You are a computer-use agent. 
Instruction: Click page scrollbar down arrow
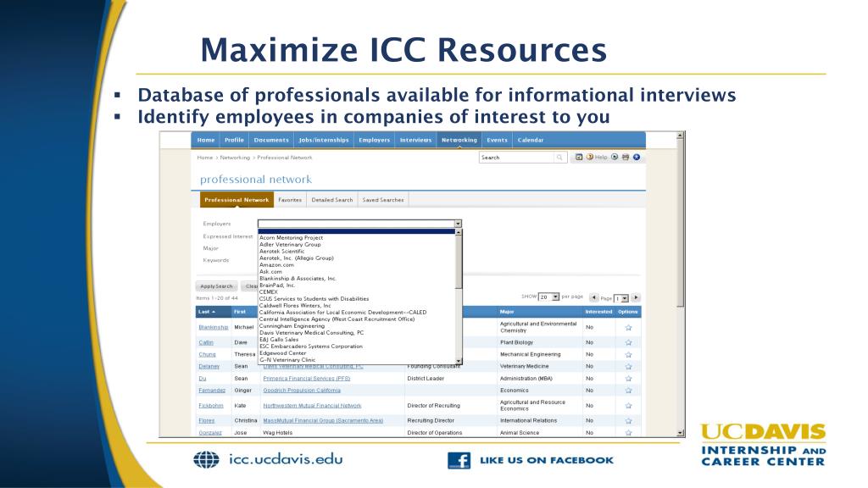681,433
